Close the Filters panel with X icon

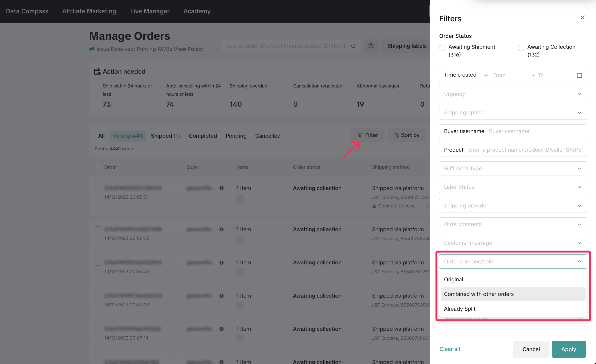(582, 17)
